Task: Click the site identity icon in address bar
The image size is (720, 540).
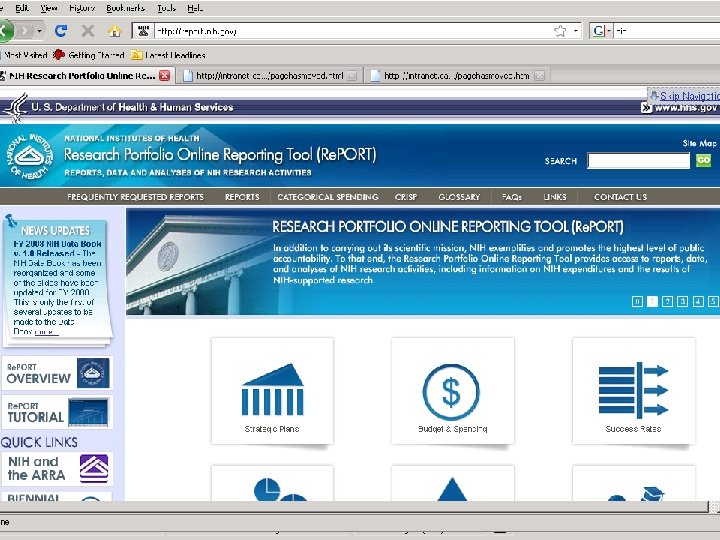Action: pyautogui.click(x=143, y=31)
